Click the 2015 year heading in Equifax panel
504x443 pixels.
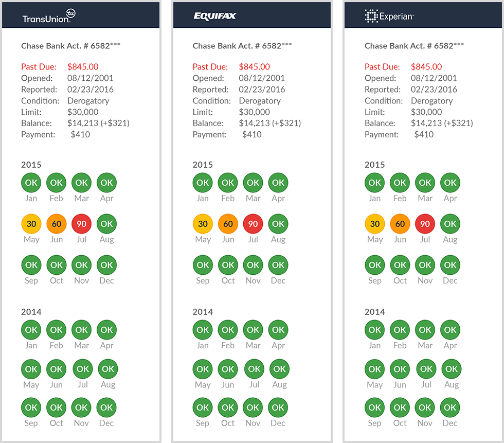pos(203,165)
